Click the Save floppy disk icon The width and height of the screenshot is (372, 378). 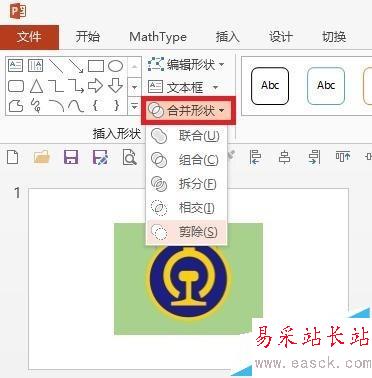[71, 157]
